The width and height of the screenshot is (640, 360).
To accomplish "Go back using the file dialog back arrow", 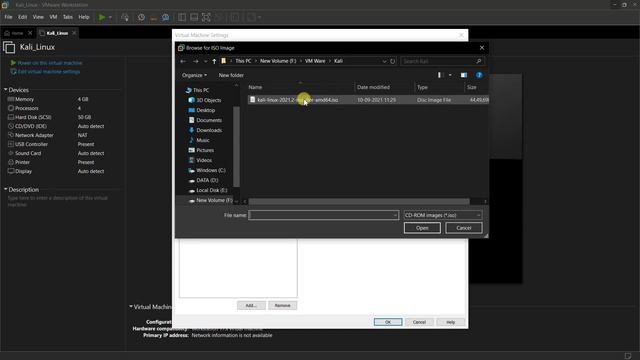I will click(x=183, y=61).
